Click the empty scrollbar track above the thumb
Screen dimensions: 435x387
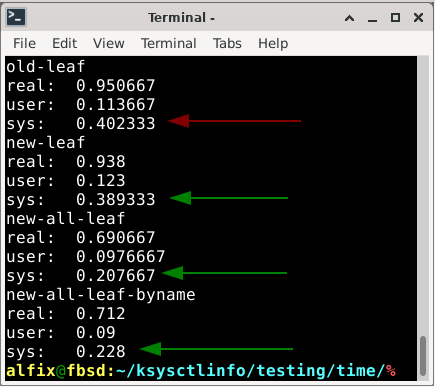(x=423, y=197)
